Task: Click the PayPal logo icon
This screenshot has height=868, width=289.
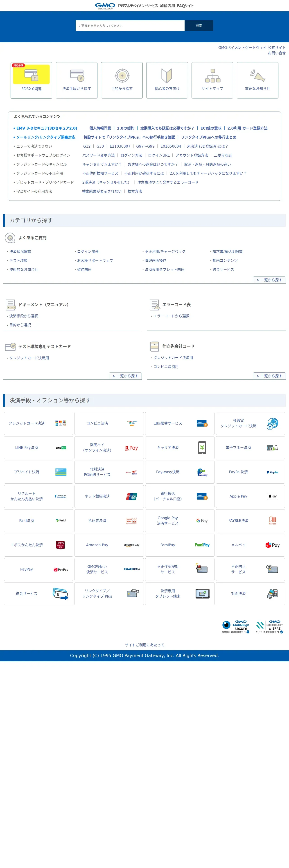Action: point(273,472)
